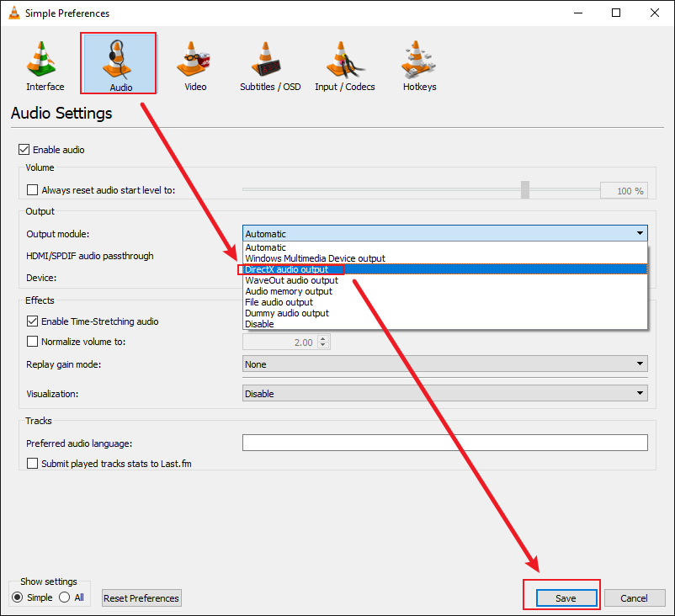Viewport: 675px width, 616px height.
Task: Open the Input / Codecs settings
Action: coord(344,63)
